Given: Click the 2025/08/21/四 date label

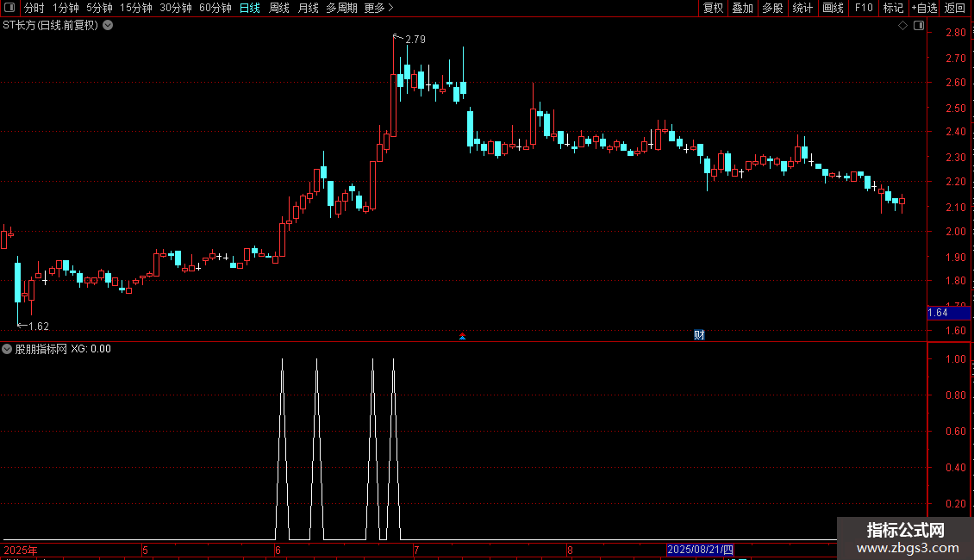Looking at the screenshot, I should pyautogui.click(x=700, y=550).
